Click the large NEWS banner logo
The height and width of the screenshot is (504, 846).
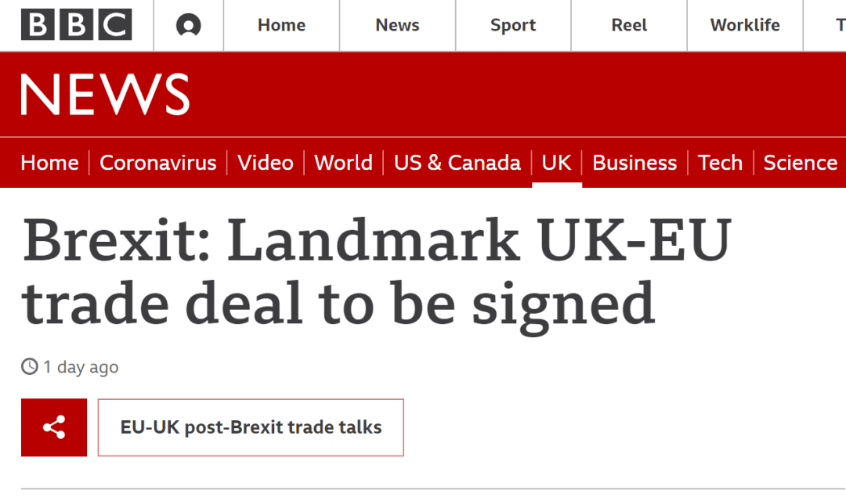(x=105, y=95)
